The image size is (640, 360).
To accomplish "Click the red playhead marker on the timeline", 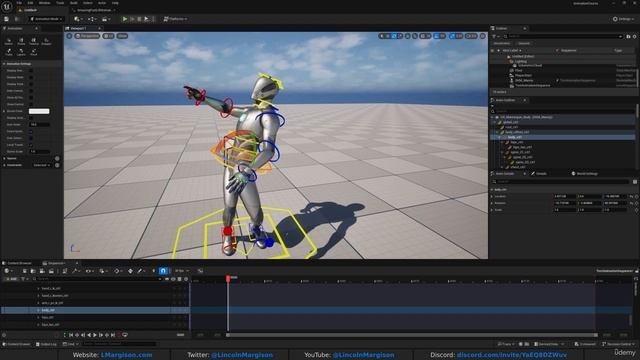I will tap(228, 278).
